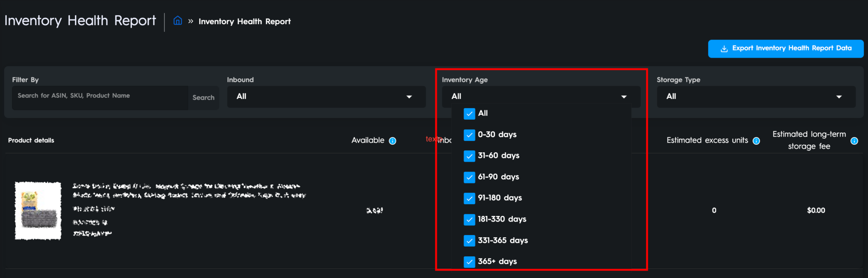Click the home icon in breadcrumb
This screenshot has width=868, height=278.
click(178, 21)
